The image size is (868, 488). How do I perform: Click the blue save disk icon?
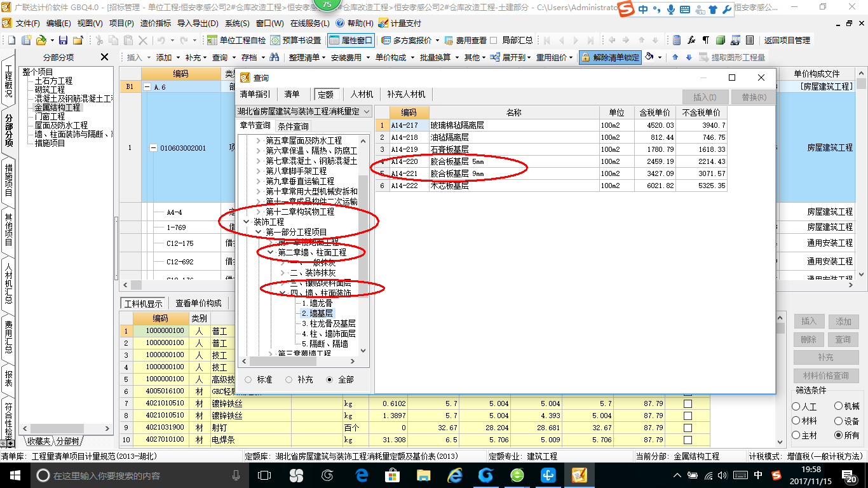pos(64,40)
